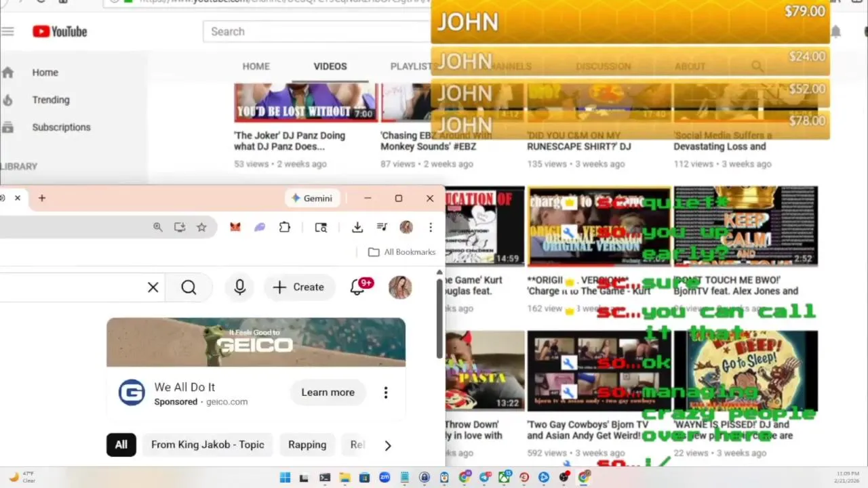
Task: Click the Go to Sleep video thumbnail
Action: (746, 371)
